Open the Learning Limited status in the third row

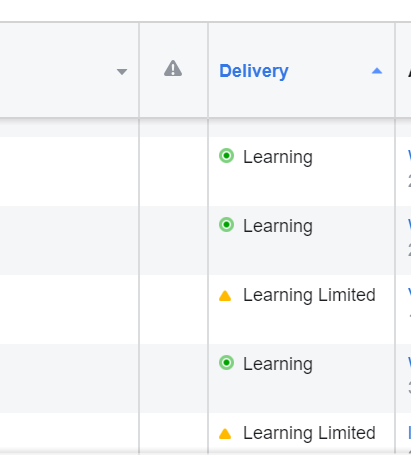click(x=309, y=295)
